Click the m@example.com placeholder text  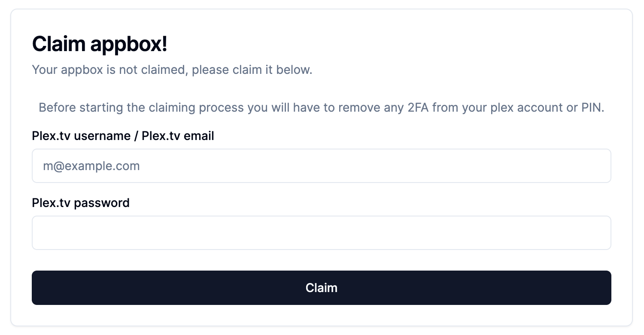pos(91,166)
